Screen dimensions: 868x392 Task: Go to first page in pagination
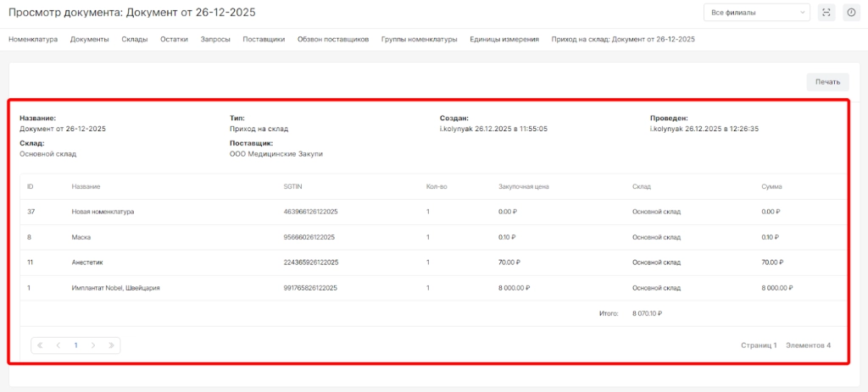coord(40,345)
